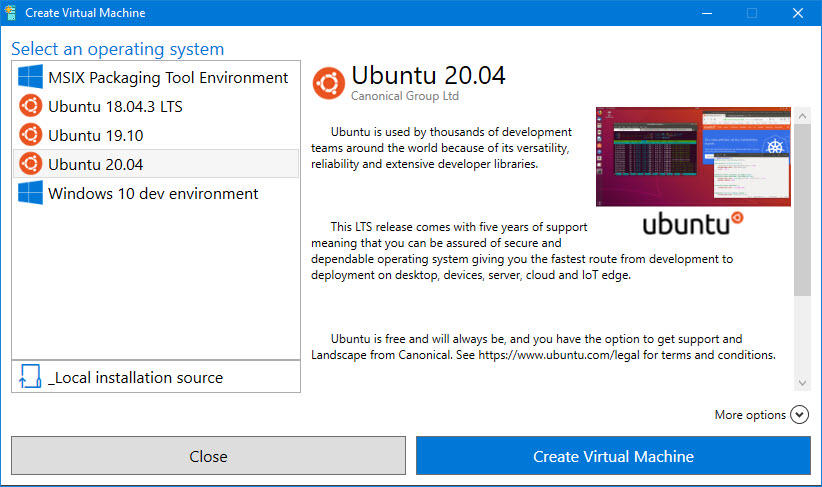Click the app icon in the title bar

point(11,13)
